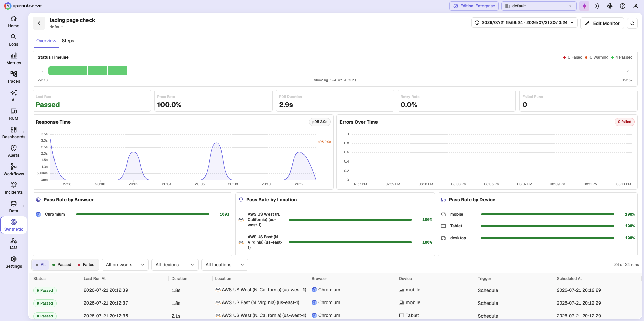Sort by Scheduled At column
644x321 pixels.
tap(569, 279)
